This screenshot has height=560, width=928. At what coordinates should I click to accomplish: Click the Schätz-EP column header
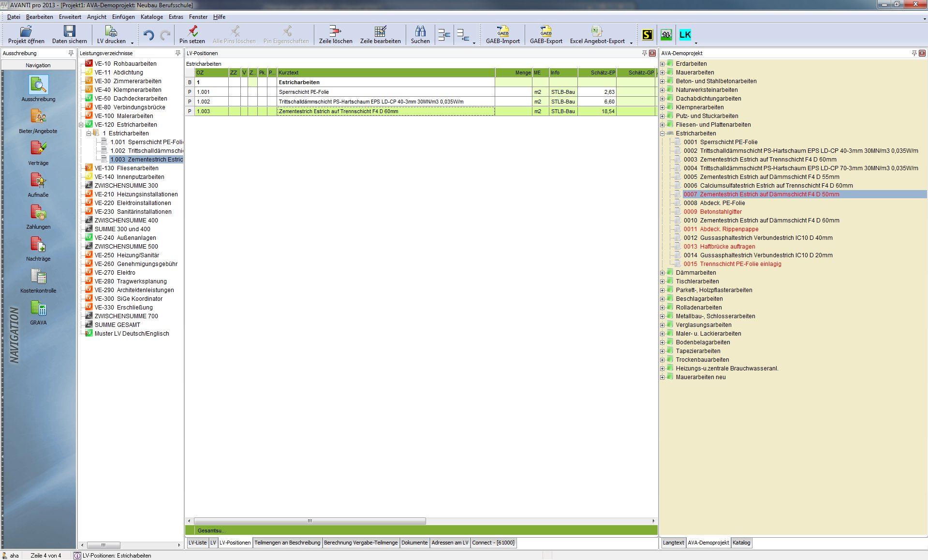597,73
